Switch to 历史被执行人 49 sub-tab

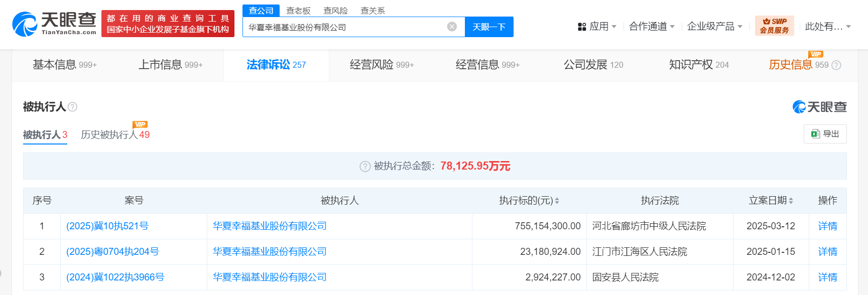(115, 135)
